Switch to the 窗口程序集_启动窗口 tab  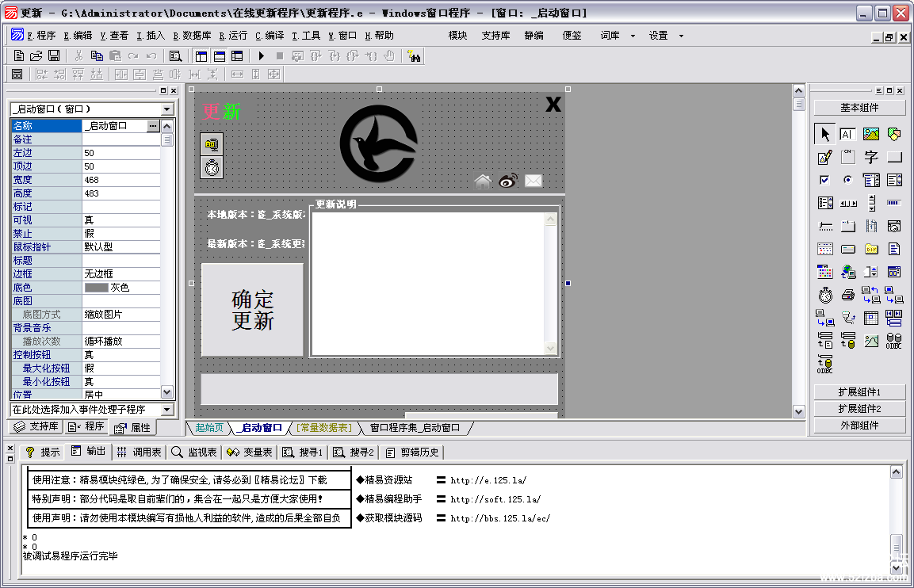(414, 428)
